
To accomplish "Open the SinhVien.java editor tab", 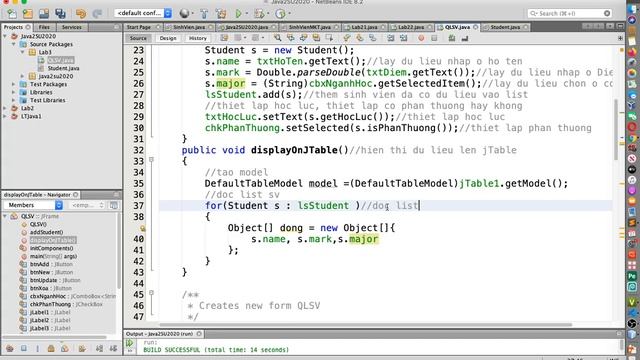I will tap(189, 27).
